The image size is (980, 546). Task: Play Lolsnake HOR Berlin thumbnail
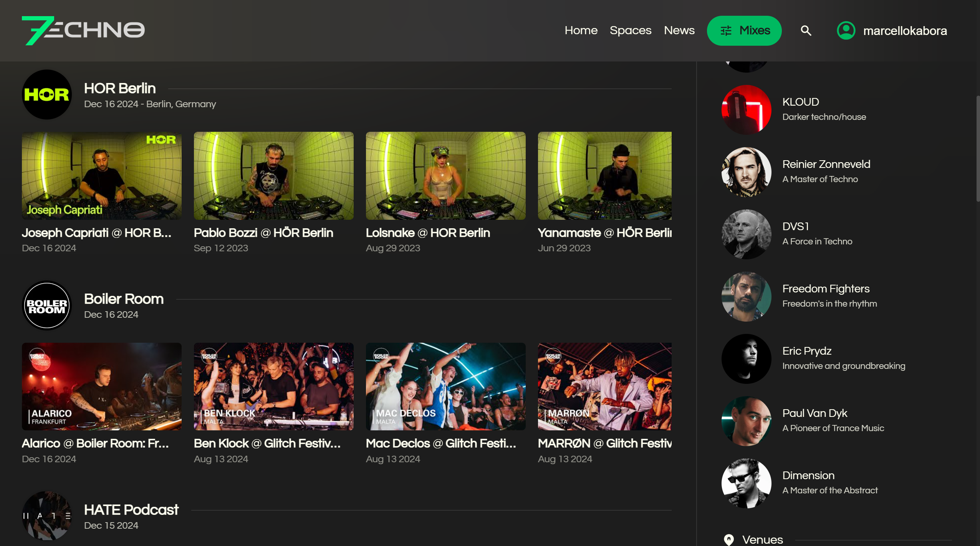click(446, 176)
